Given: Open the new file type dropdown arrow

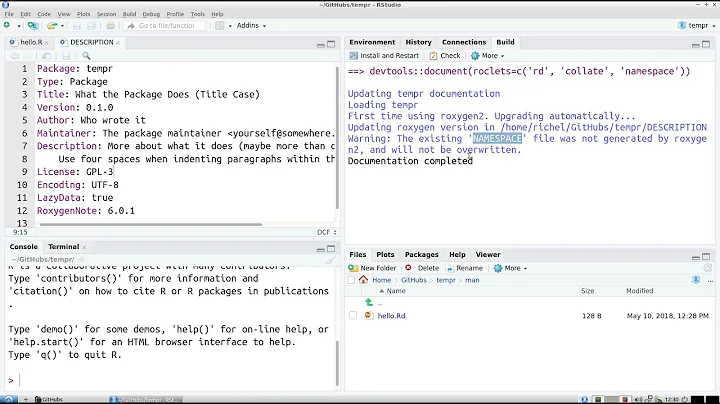Looking at the screenshot, I should click(x=19, y=26).
